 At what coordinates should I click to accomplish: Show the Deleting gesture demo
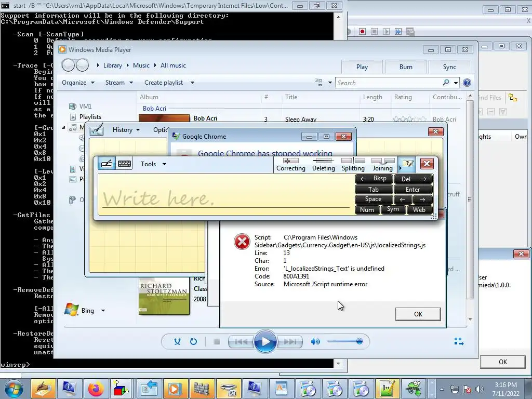(x=323, y=165)
